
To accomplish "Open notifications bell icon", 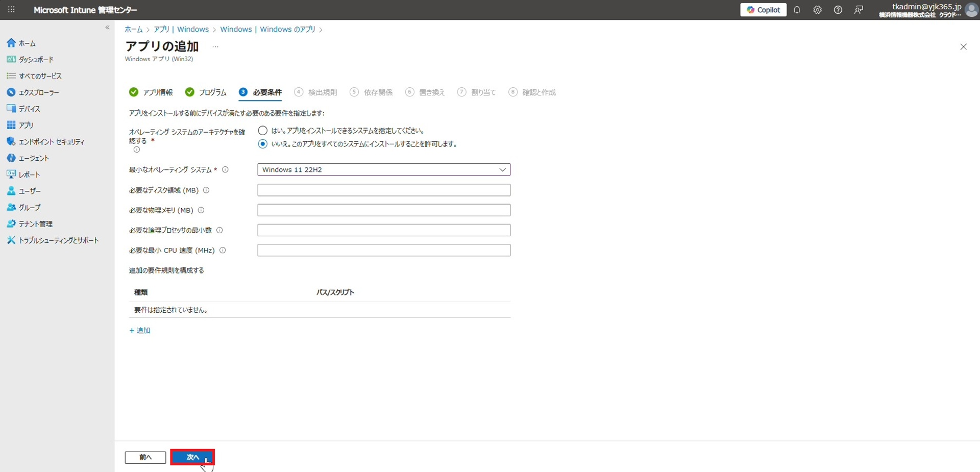I will point(797,10).
